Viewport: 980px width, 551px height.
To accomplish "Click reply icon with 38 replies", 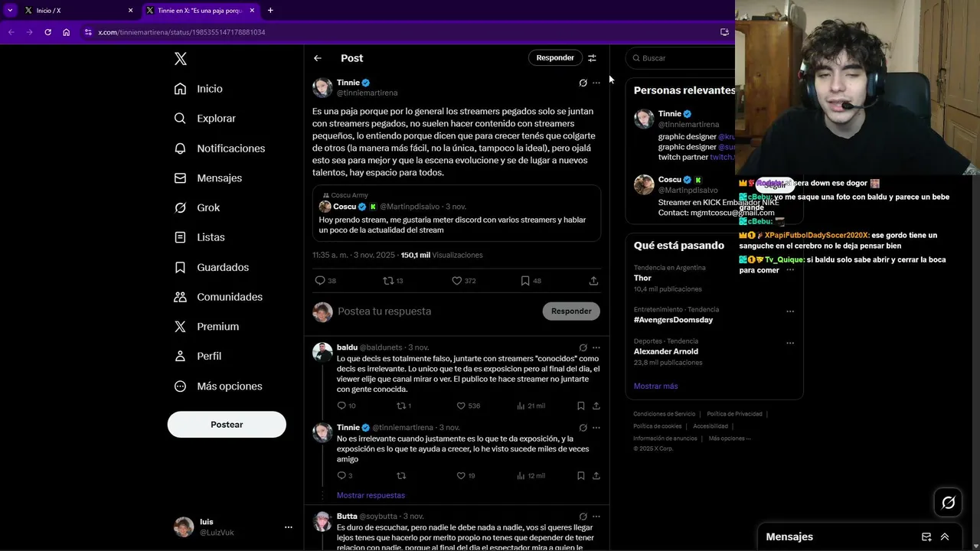I will tap(325, 281).
